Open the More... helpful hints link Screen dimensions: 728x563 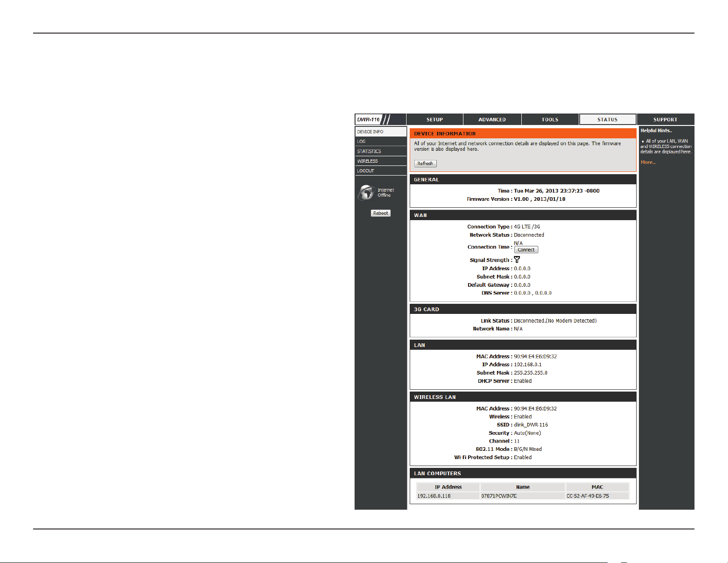point(648,162)
